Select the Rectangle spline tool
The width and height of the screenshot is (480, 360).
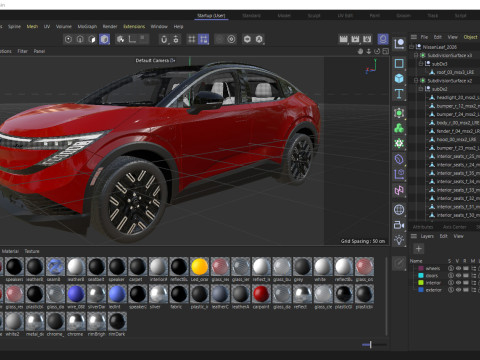399,63
